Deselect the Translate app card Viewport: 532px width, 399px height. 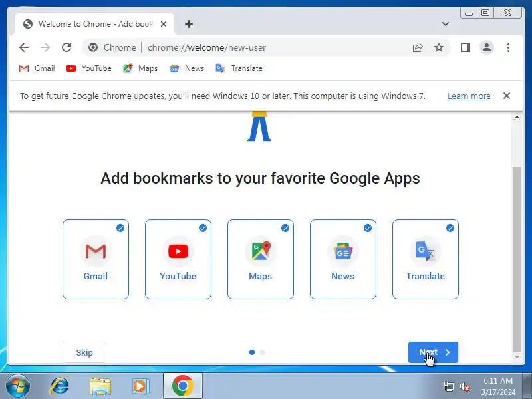point(426,259)
